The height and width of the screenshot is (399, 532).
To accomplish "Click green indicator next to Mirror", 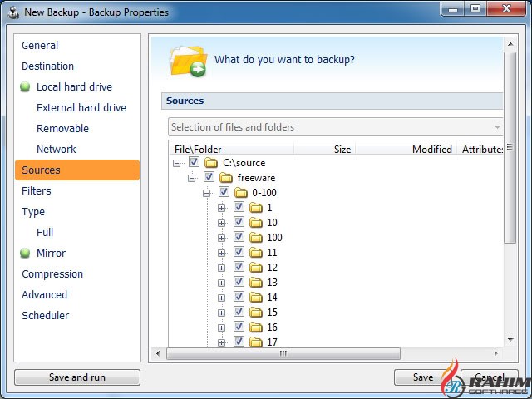I will 25,253.
